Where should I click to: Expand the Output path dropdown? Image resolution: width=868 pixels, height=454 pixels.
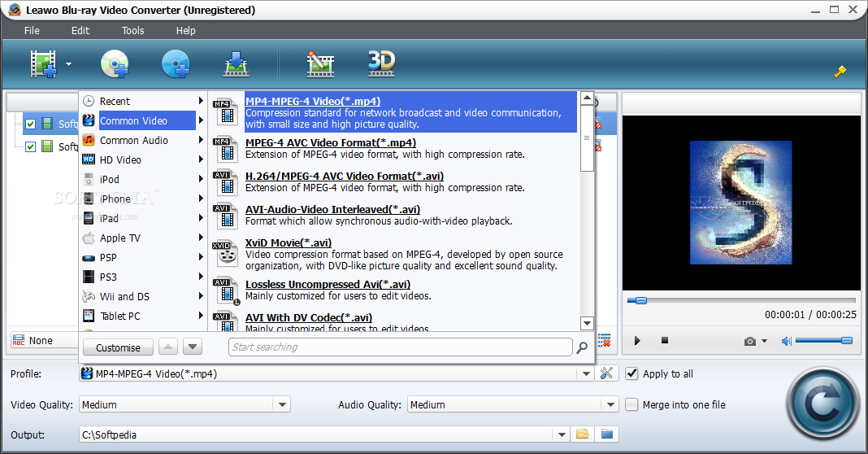click(x=562, y=434)
